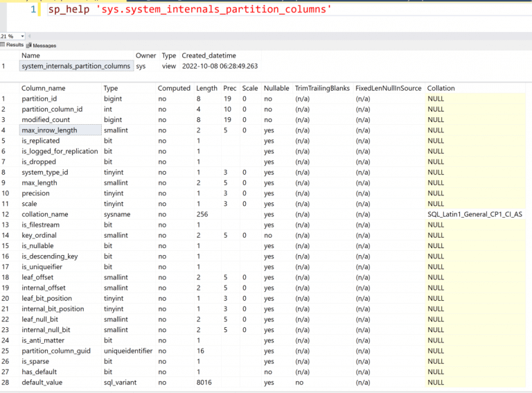Image resolution: width=532 pixels, height=393 pixels.
Task: Click the uniqueidentifier type cell
Action: tap(128, 351)
